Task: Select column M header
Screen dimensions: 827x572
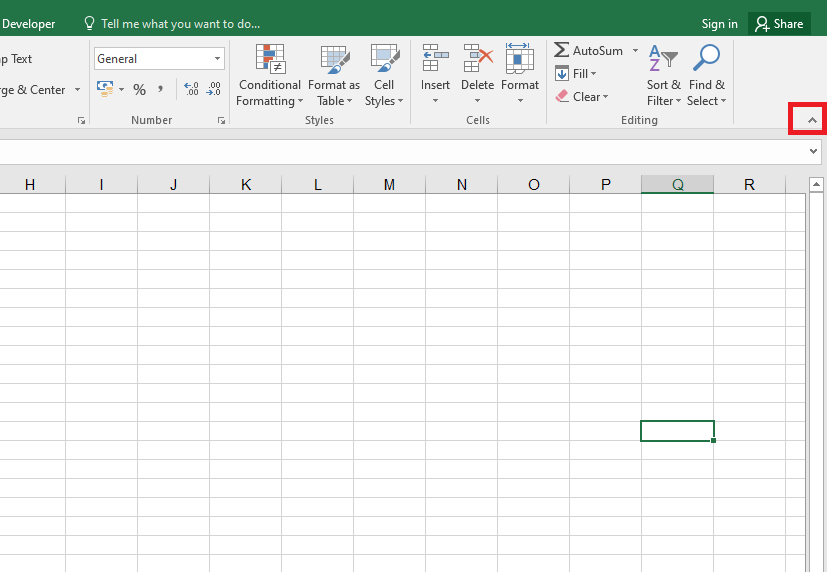Action: 389,184
